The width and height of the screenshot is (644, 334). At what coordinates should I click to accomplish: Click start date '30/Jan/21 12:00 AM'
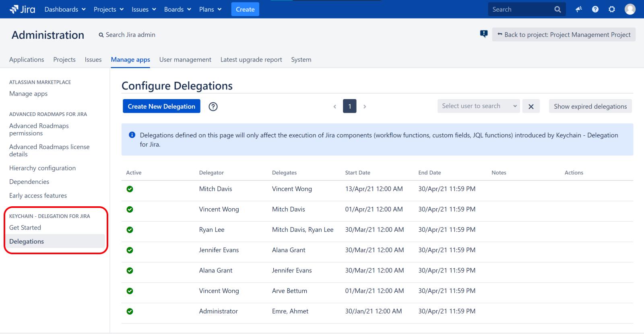pyautogui.click(x=374, y=311)
